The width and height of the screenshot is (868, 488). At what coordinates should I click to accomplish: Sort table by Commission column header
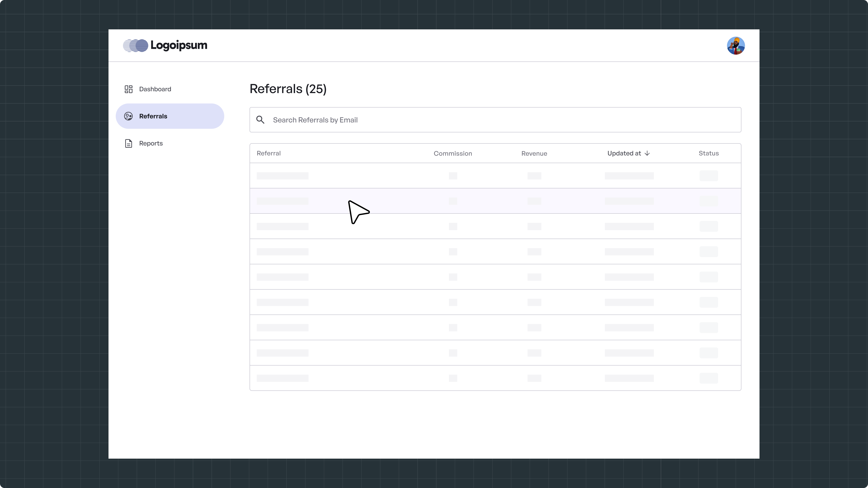pyautogui.click(x=453, y=154)
